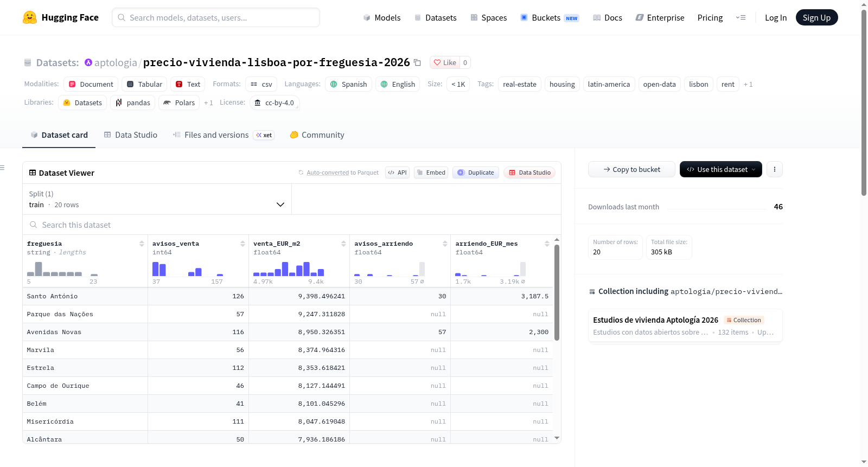Expand the Split train selector
Viewport: 868px width, 467px height.
click(157, 199)
